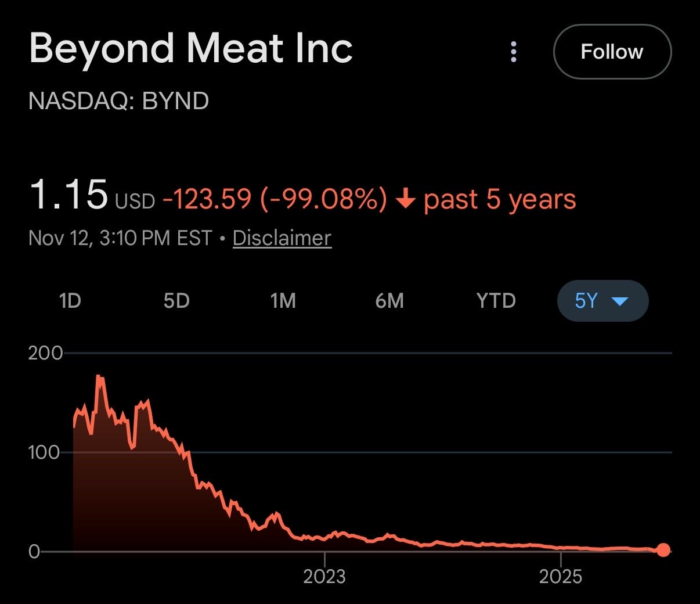Viewport: 700px width, 604px height.
Task: Click the 1.15 current price value
Action: pyautogui.click(x=68, y=194)
